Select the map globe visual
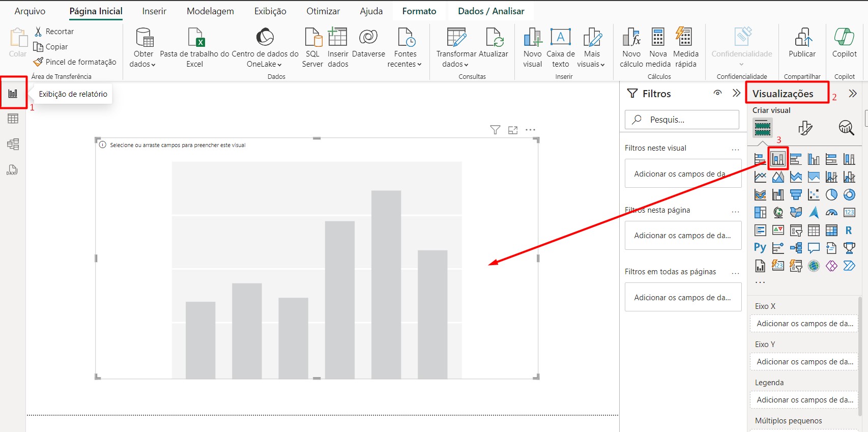Screen dimensions: 868x432 click(x=778, y=212)
